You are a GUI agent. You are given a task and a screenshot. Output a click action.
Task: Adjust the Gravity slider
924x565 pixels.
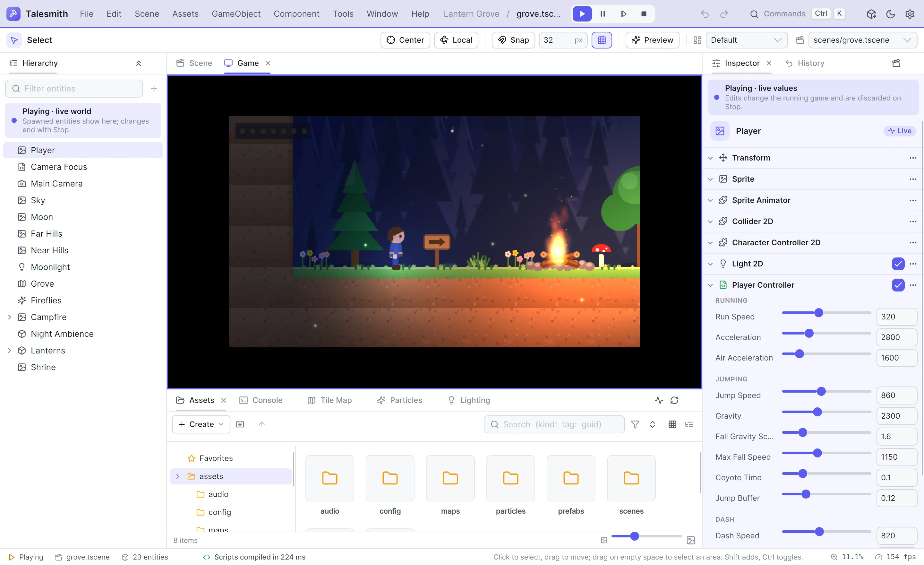point(826,412)
